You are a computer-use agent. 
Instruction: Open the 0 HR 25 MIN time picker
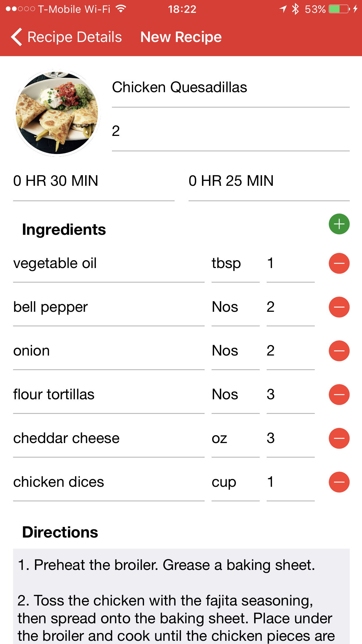tap(269, 181)
